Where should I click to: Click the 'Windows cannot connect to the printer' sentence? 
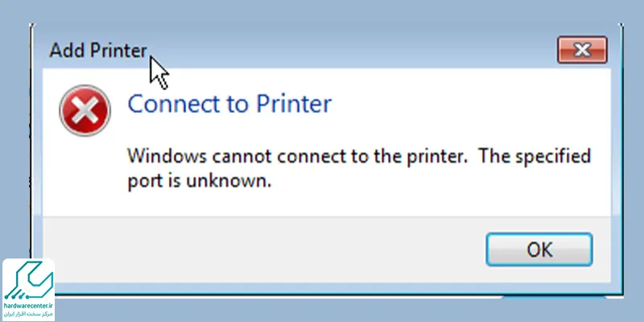[298, 156]
